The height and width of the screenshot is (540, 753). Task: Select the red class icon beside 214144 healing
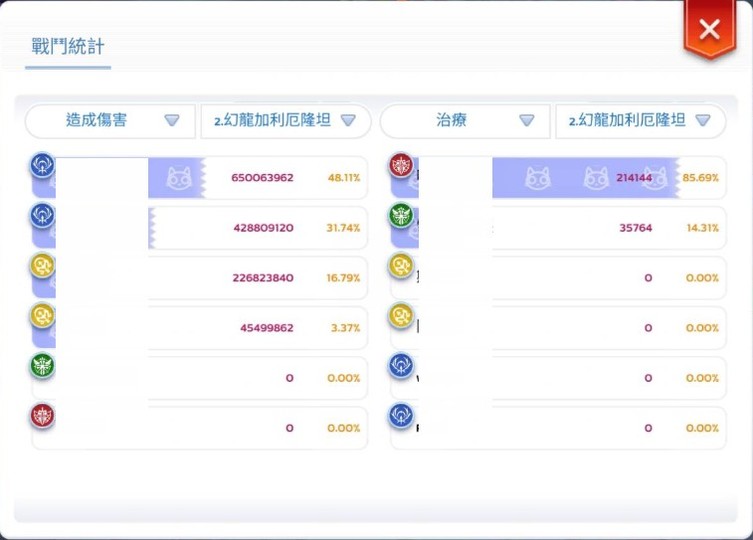click(401, 165)
